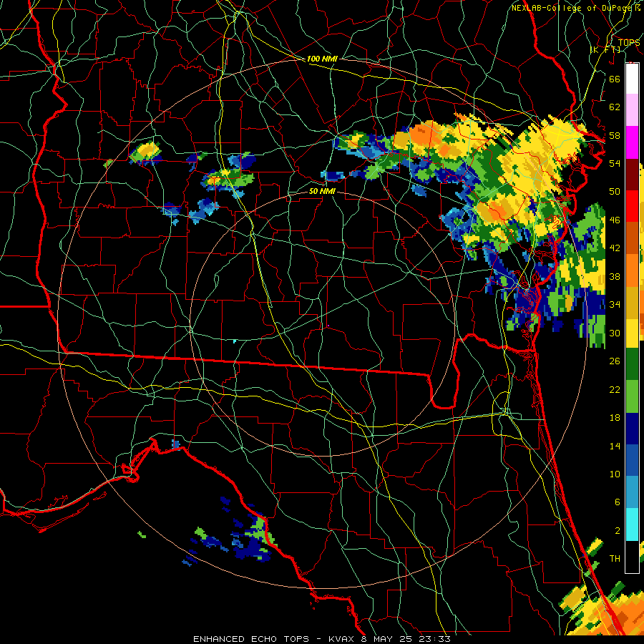Click the '6' legend value

617,502
